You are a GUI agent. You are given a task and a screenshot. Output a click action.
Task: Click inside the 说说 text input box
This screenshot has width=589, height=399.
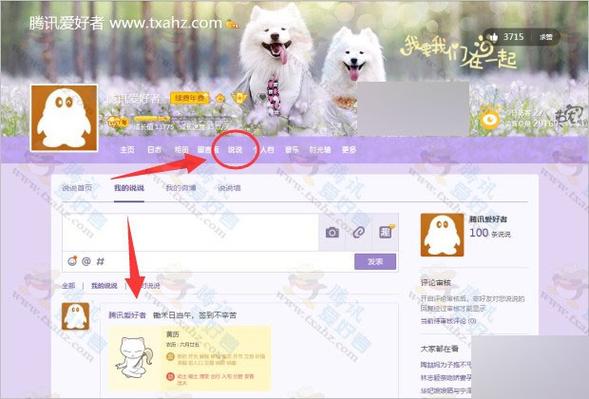coord(190,233)
